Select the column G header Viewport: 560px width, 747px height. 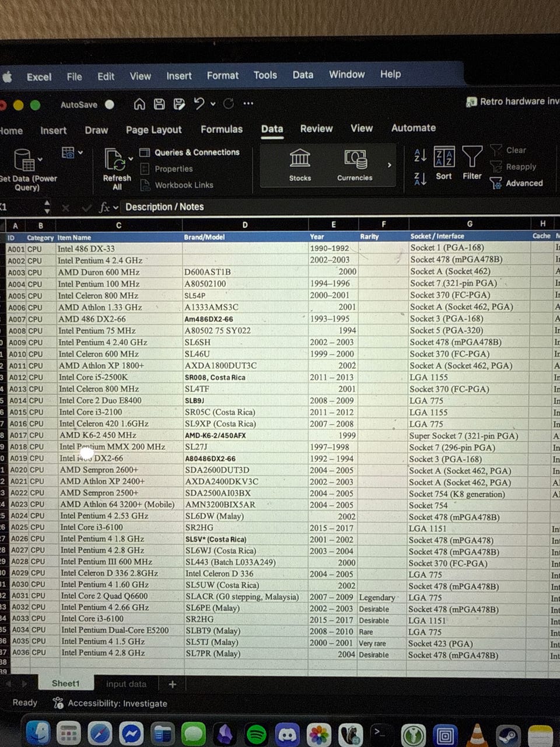[x=470, y=224]
